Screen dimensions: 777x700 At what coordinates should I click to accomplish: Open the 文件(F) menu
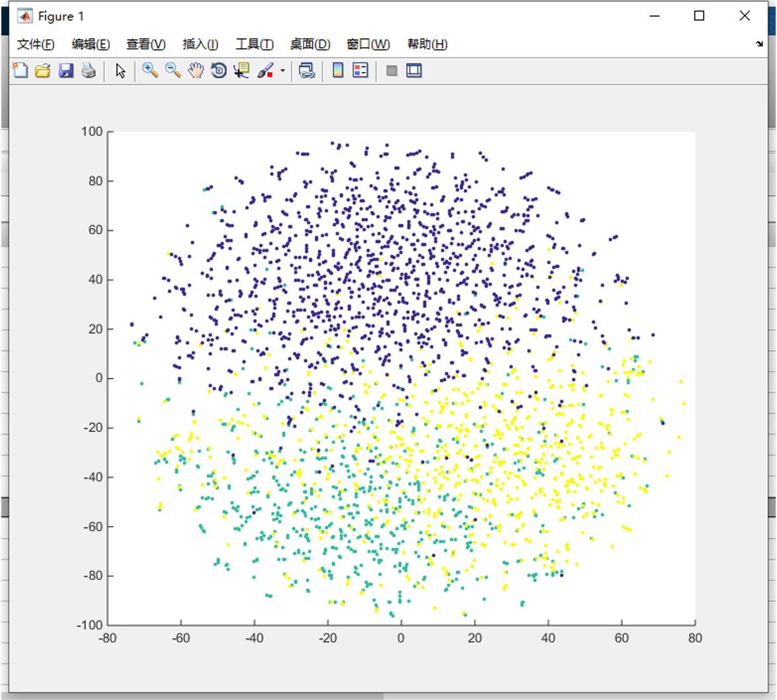click(36, 44)
